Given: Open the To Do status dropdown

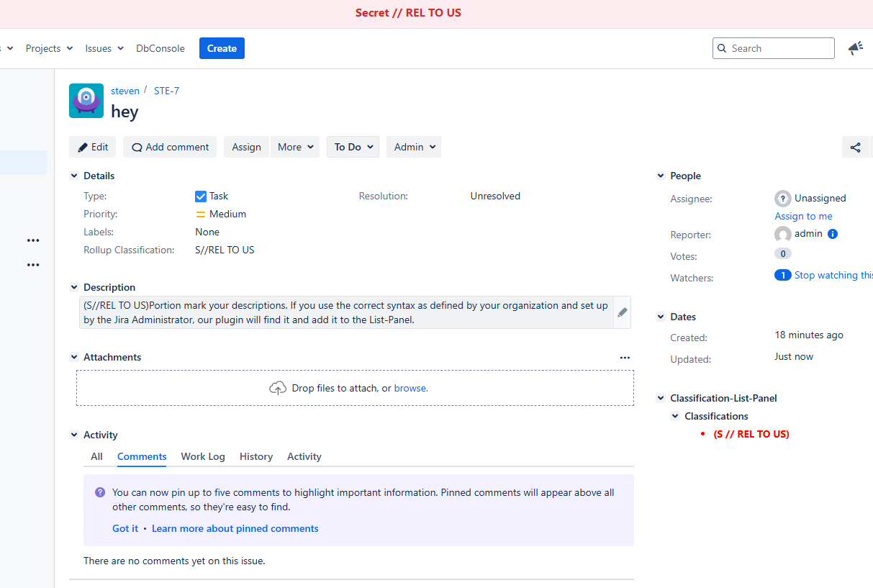Looking at the screenshot, I should (x=353, y=147).
